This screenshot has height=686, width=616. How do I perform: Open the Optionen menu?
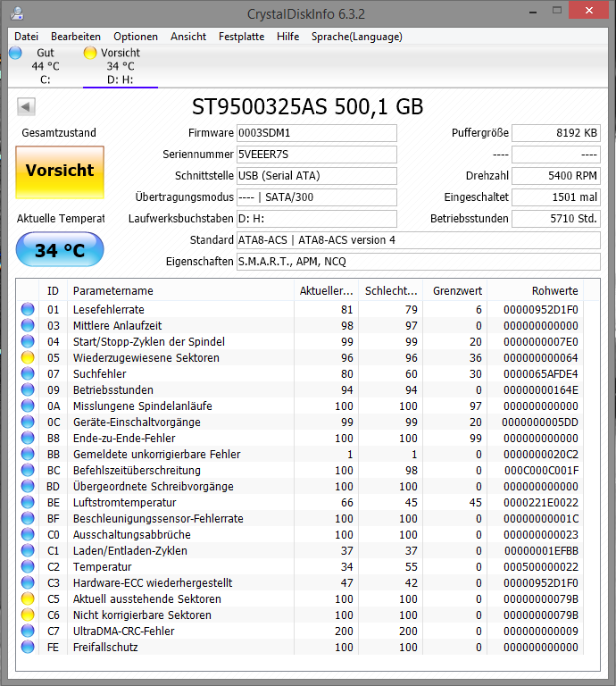coord(136,37)
